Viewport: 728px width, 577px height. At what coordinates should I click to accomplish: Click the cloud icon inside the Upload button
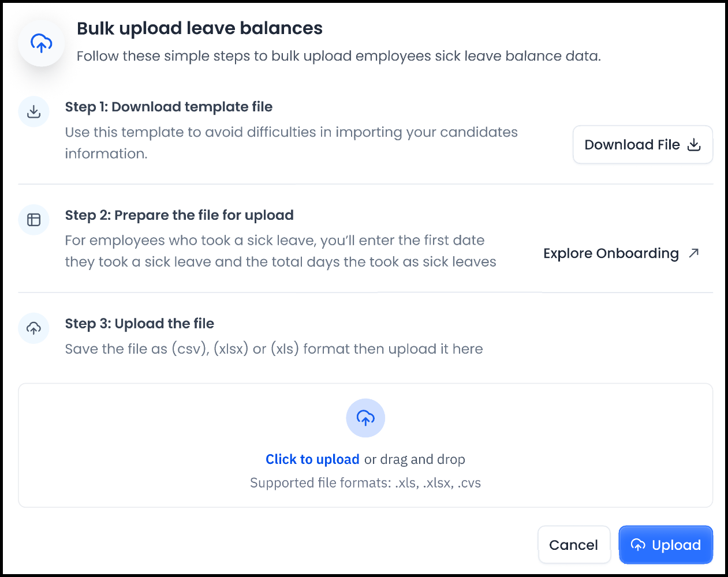[638, 545]
